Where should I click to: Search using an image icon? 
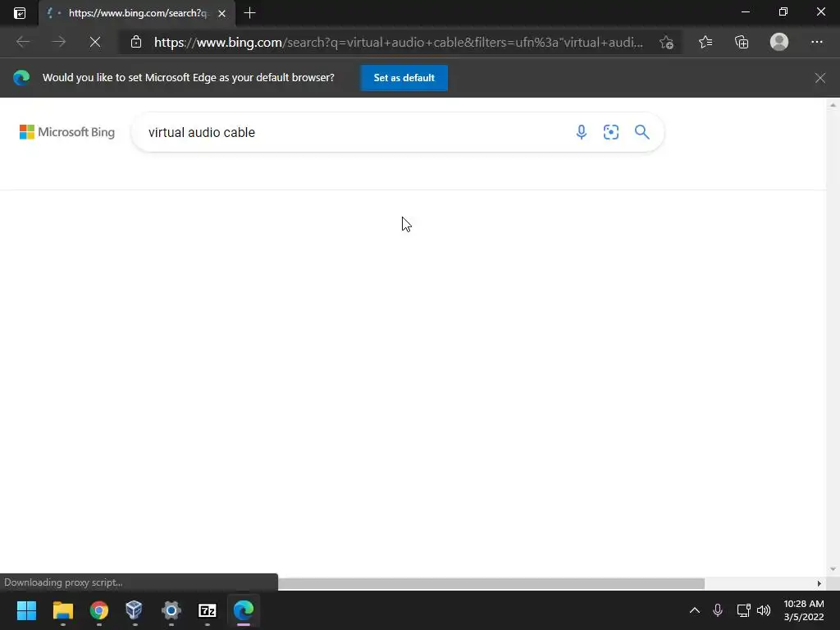click(610, 132)
